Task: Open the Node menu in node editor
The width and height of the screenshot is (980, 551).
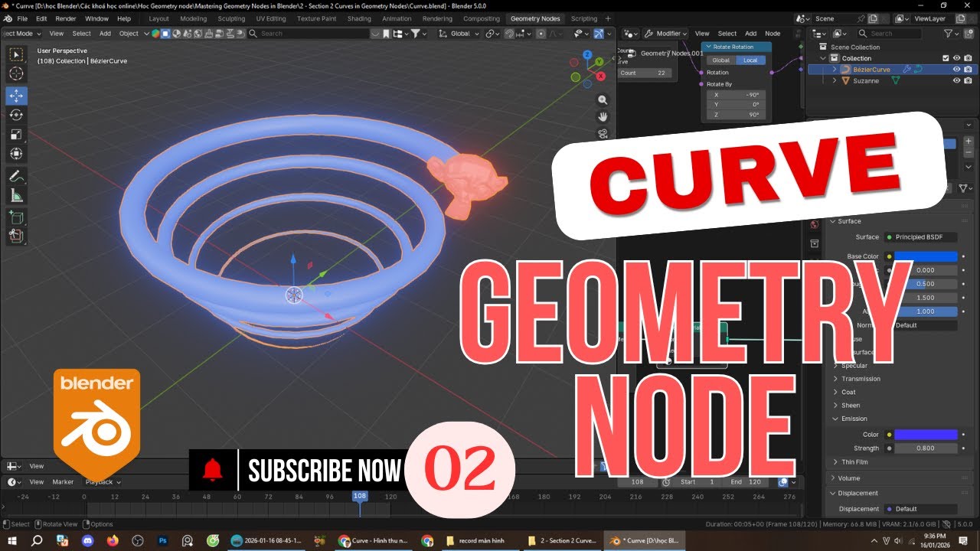Action: click(x=773, y=34)
